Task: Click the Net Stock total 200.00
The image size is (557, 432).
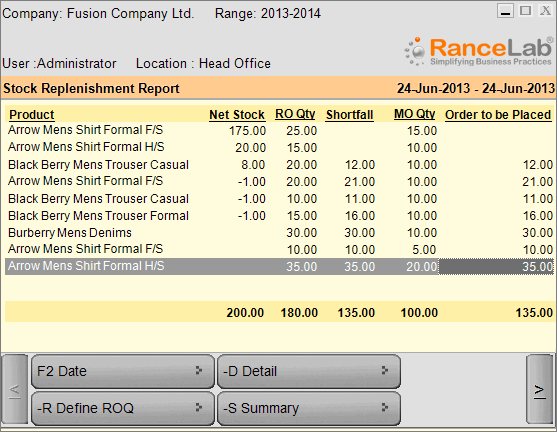Action: [x=245, y=313]
